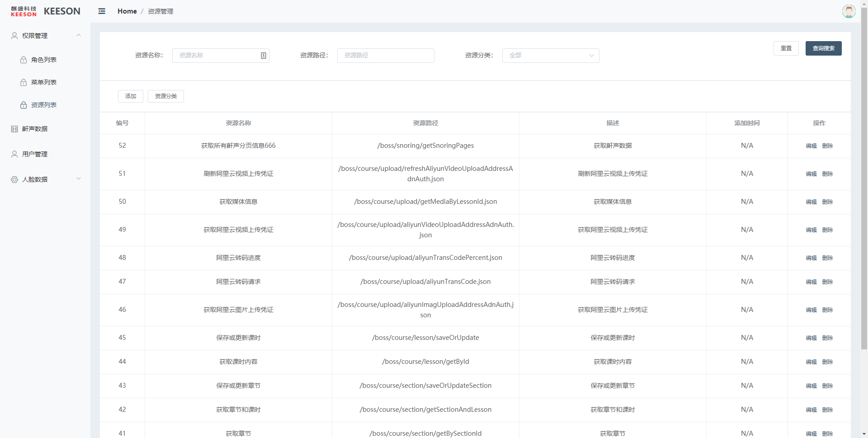The image size is (868, 438).
Task: Open 用户管理 menu item
Action: (45, 154)
